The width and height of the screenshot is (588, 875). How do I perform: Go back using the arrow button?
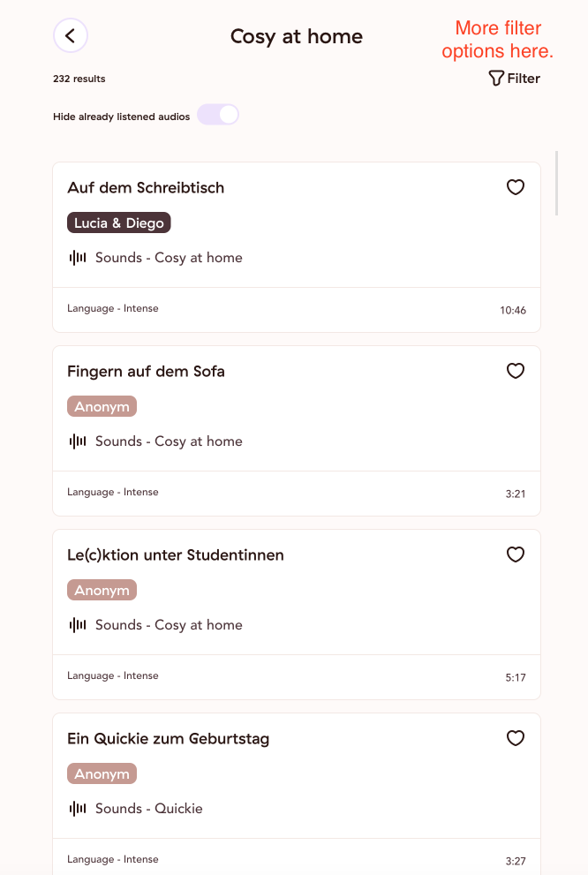pyautogui.click(x=71, y=35)
